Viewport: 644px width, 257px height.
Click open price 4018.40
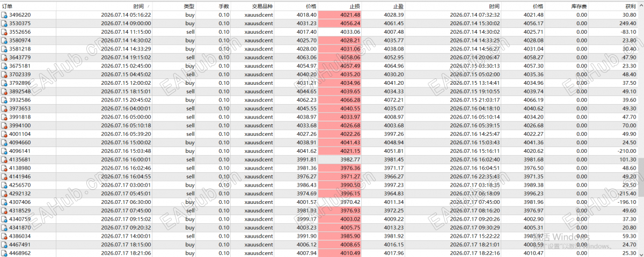coord(306,15)
